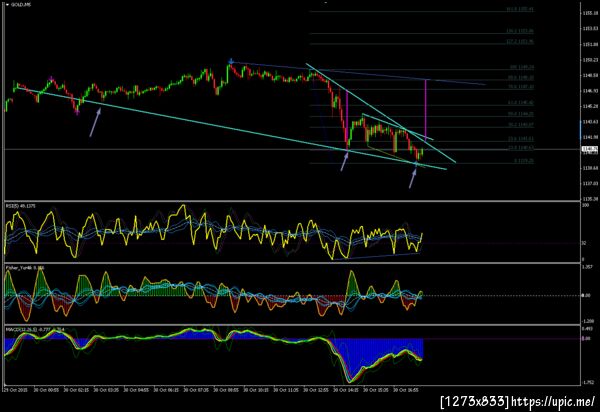Screen dimensions: 600x412
Task: Select the 38.2 Fibonacci level label
Action: coord(520,125)
